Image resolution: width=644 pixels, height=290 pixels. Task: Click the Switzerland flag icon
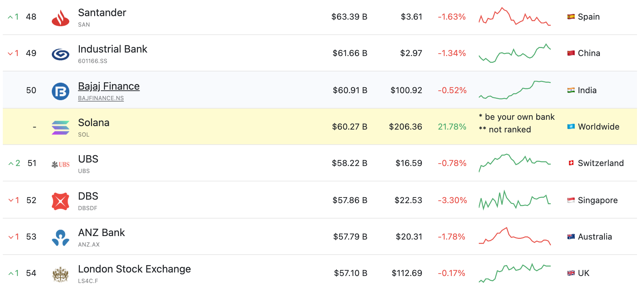tap(571, 163)
